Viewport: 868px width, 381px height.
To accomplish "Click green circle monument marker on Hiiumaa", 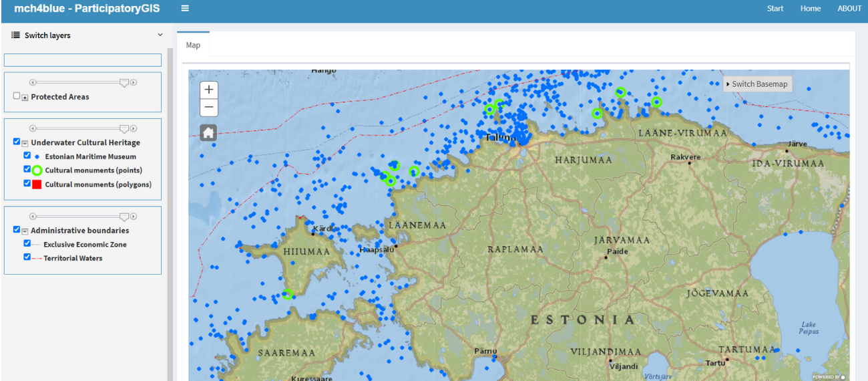I will (288, 294).
